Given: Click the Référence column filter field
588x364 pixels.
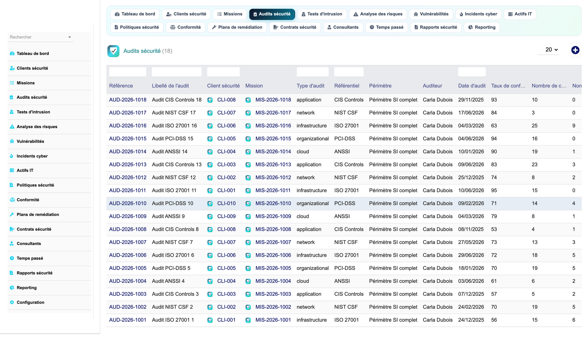Looking at the screenshot, I should (128, 72).
